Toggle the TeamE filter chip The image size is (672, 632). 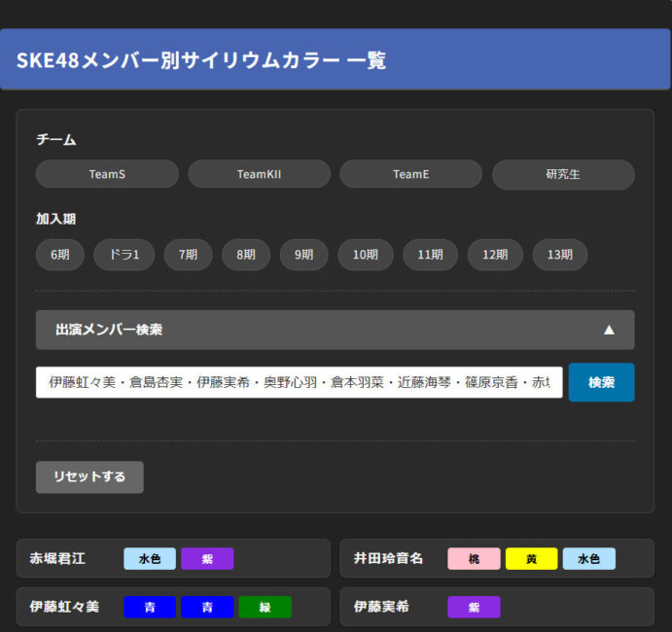tap(411, 174)
